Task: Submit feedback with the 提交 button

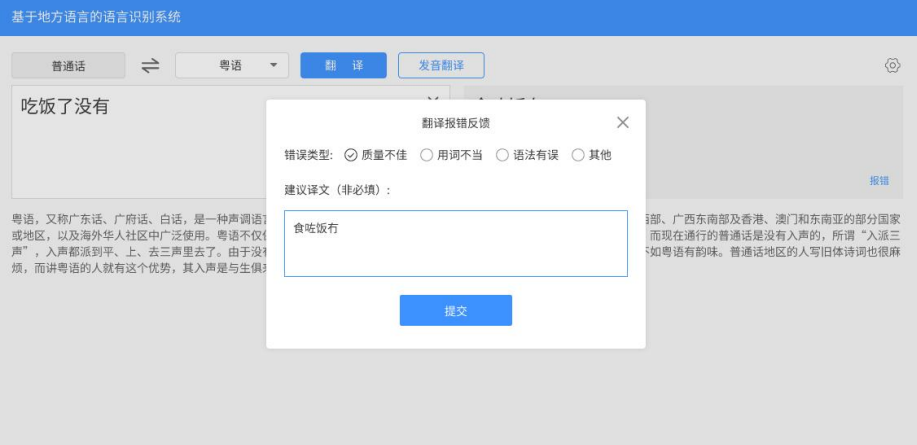Action: [x=456, y=311]
